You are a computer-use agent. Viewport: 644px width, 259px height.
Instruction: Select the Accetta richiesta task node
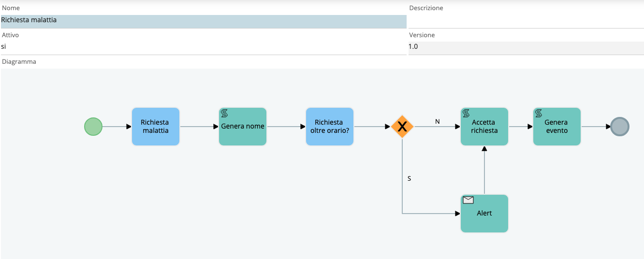pos(484,127)
